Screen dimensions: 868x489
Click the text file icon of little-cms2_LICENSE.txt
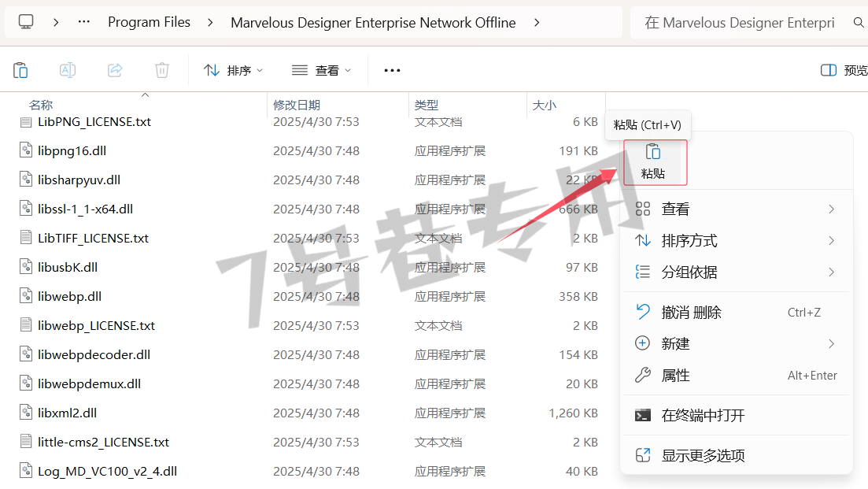point(25,442)
